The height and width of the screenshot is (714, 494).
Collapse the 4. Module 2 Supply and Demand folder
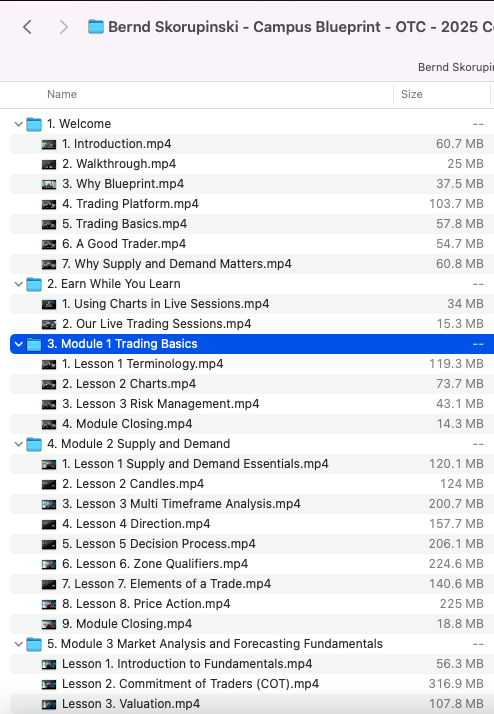pos(18,444)
